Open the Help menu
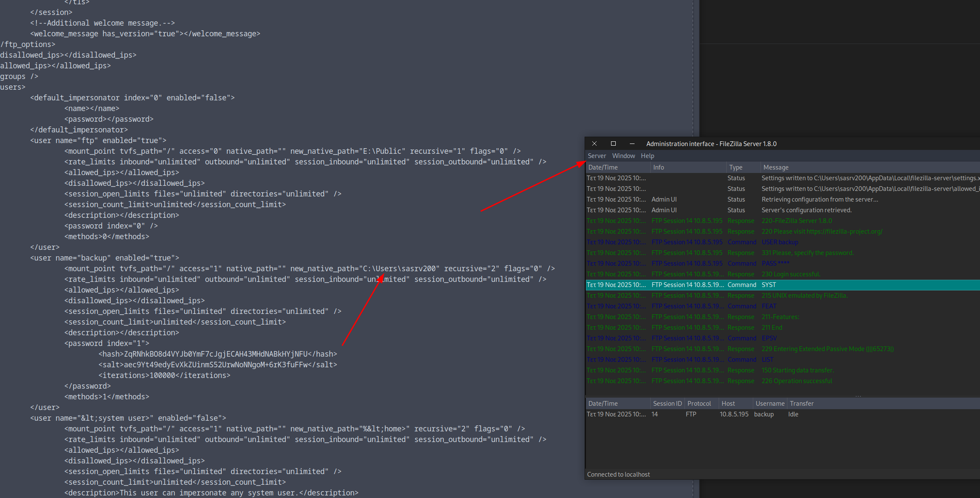Viewport: 980px width, 498px height. tap(647, 155)
